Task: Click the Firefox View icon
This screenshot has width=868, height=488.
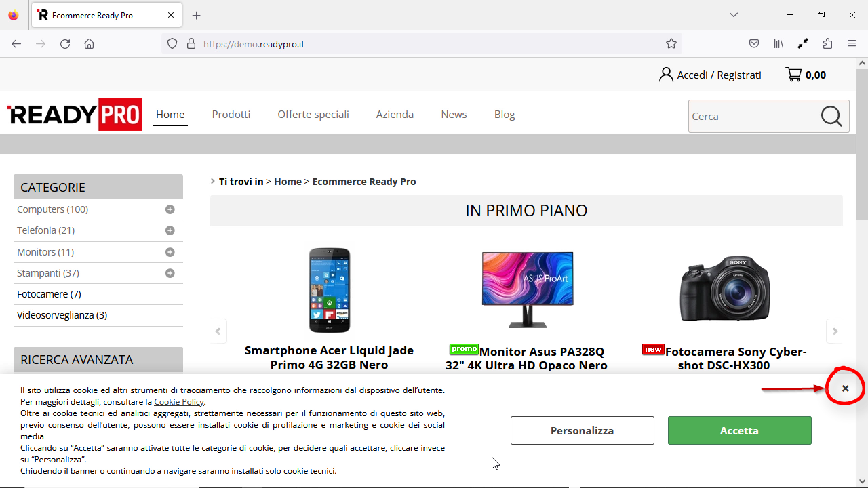Action: [x=14, y=15]
